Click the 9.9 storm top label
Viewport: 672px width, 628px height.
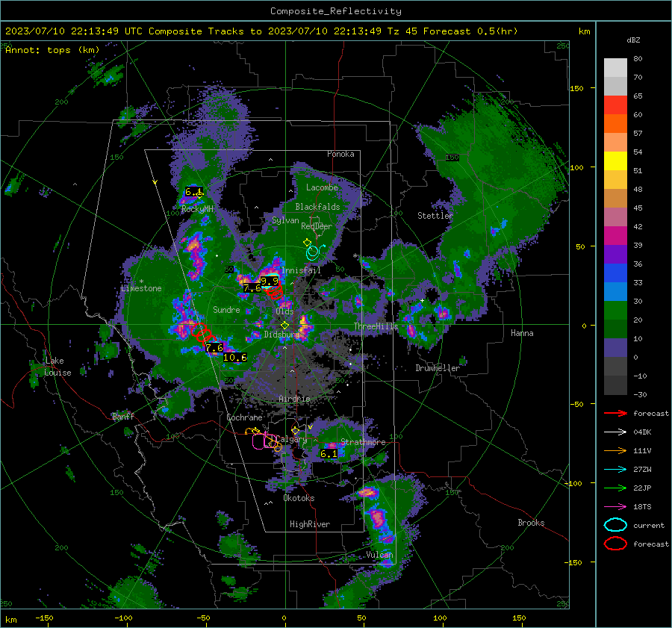coord(270,282)
